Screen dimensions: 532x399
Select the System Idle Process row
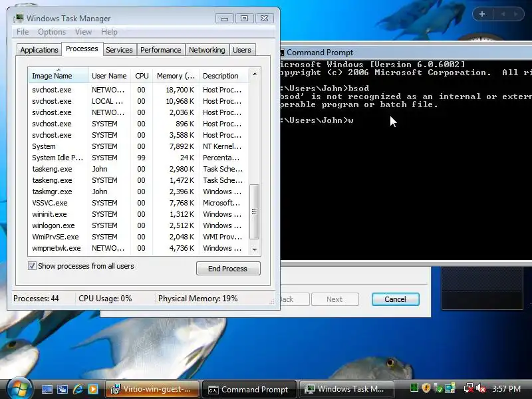[139, 158]
